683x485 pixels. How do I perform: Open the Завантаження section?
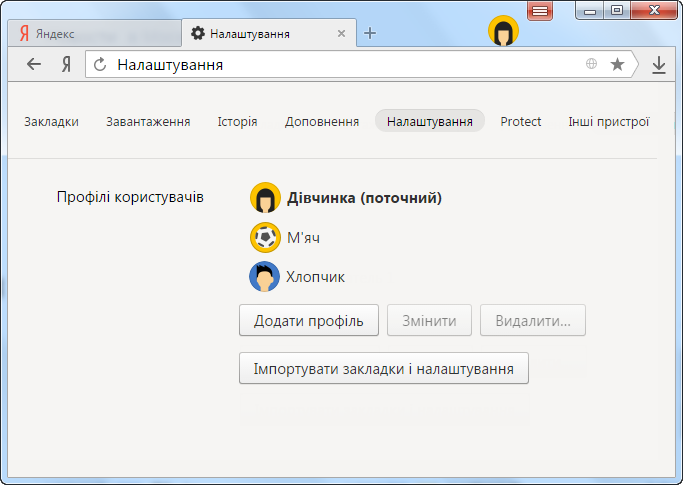tap(148, 122)
